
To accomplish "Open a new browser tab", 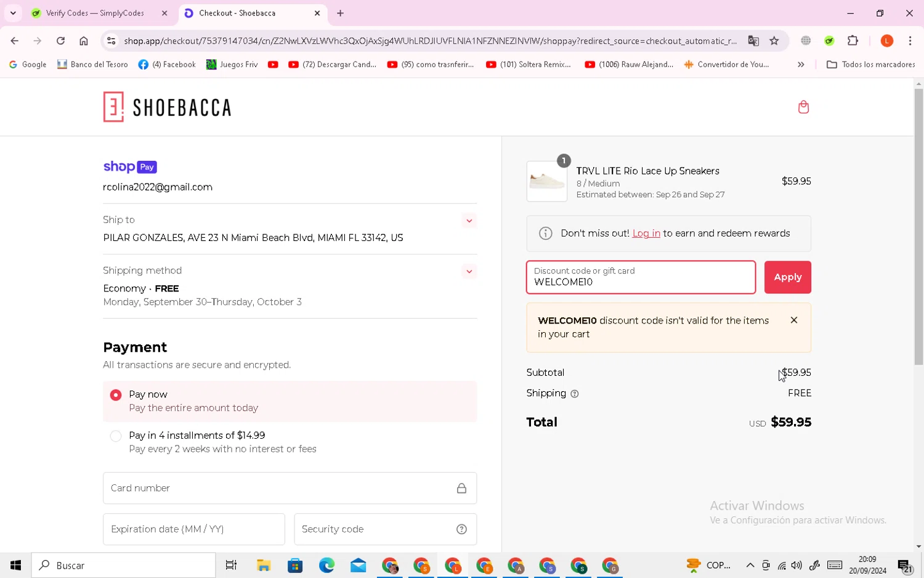I will [340, 13].
